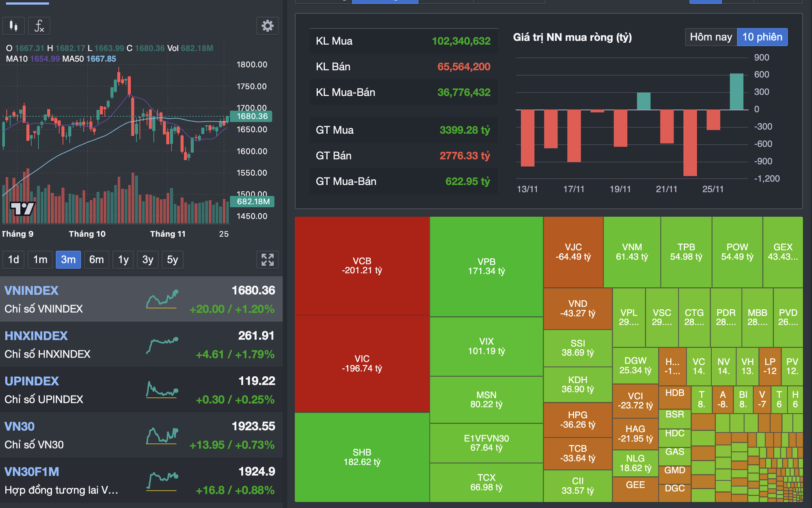Click the VNM treemap tile
The height and width of the screenshot is (508, 812).
(x=632, y=252)
